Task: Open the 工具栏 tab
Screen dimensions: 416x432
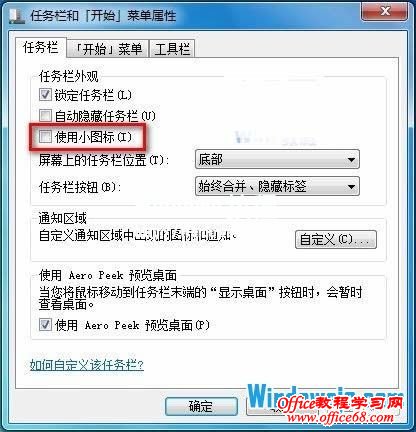Action: pyautogui.click(x=172, y=49)
